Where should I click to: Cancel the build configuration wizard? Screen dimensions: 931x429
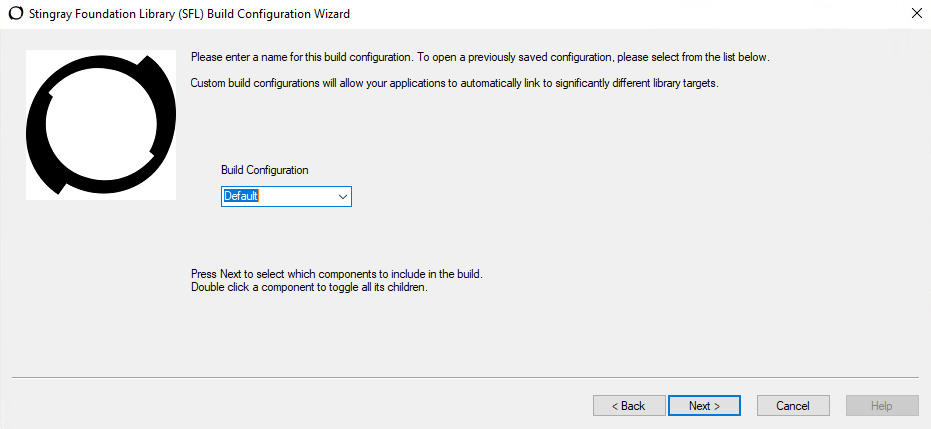(x=793, y=405)
